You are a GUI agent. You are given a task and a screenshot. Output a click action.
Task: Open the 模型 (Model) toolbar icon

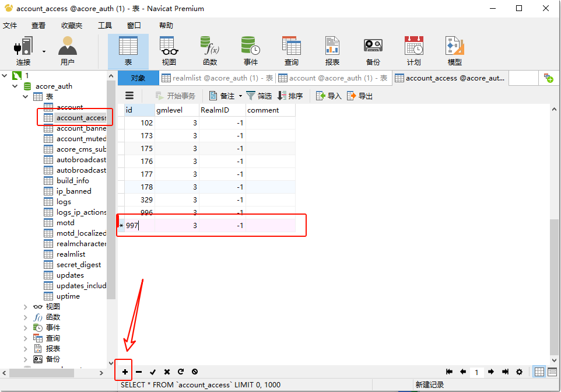454,51
